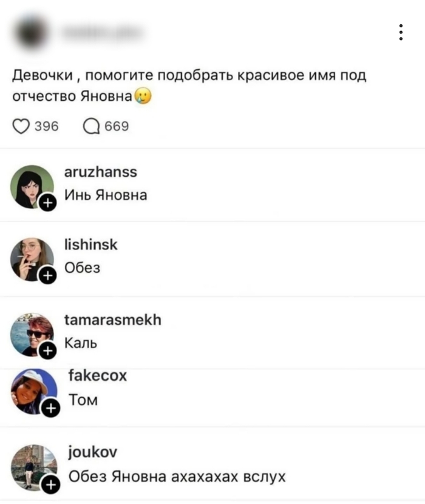Open lishinsk profile from username

tap(91, 245)
